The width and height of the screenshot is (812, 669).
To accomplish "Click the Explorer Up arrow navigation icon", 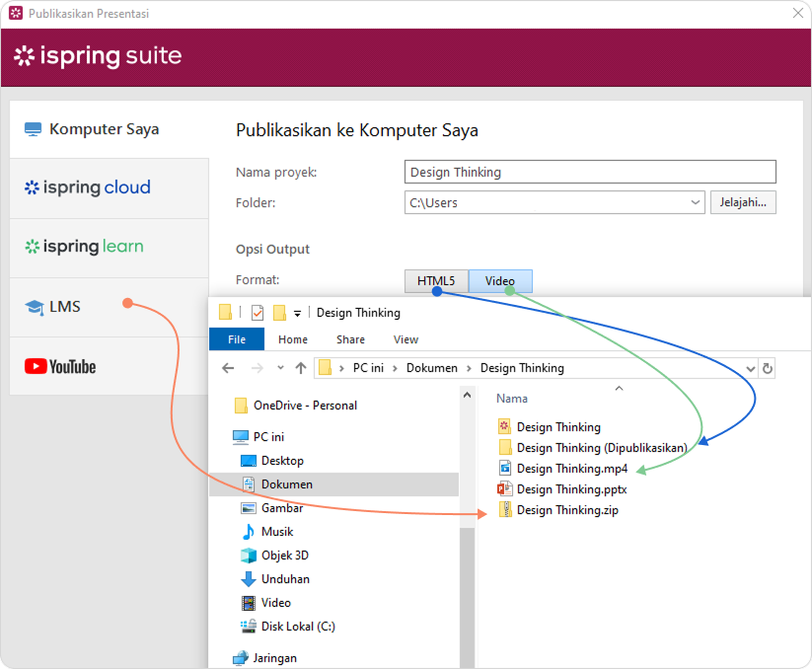I will click(301, 368).
